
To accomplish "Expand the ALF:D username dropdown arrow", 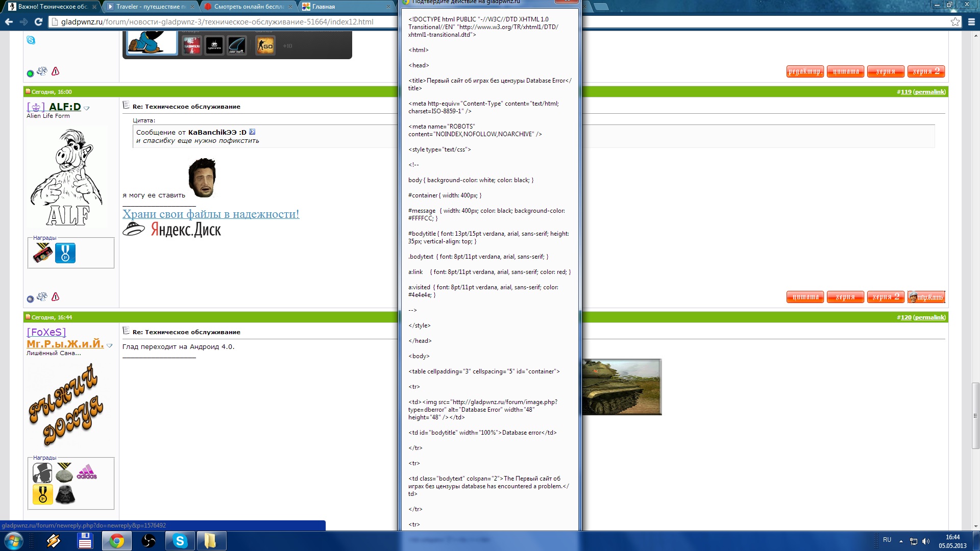I will pyautogui.click(x=87, y=108).
